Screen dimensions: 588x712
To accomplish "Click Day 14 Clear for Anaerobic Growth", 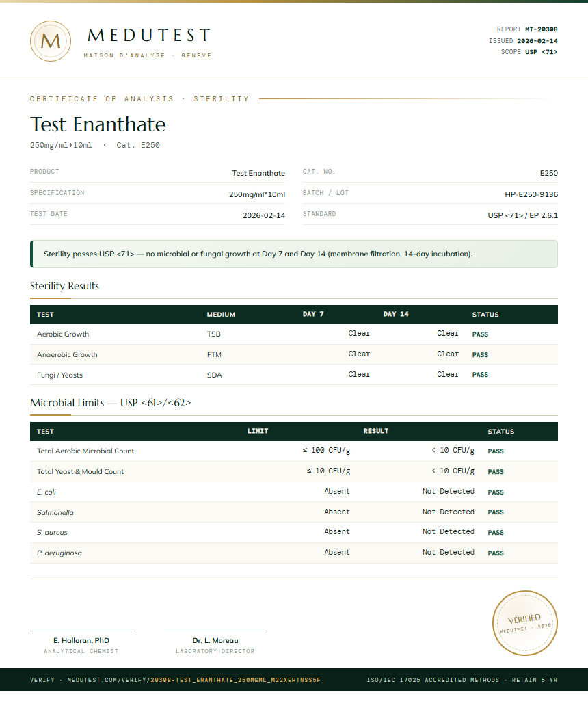I will pyautogui.click(x=448, y=354).
